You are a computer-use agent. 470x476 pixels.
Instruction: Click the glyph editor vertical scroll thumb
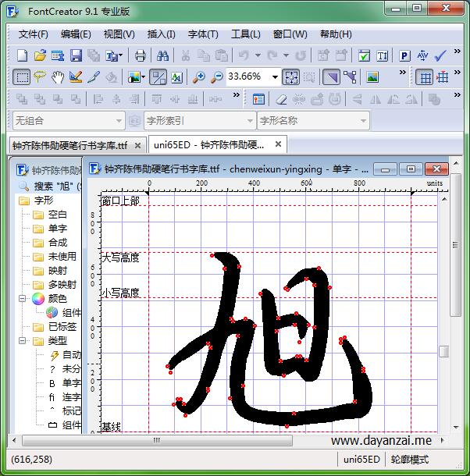pyautogui.click(x=444, y=351)
